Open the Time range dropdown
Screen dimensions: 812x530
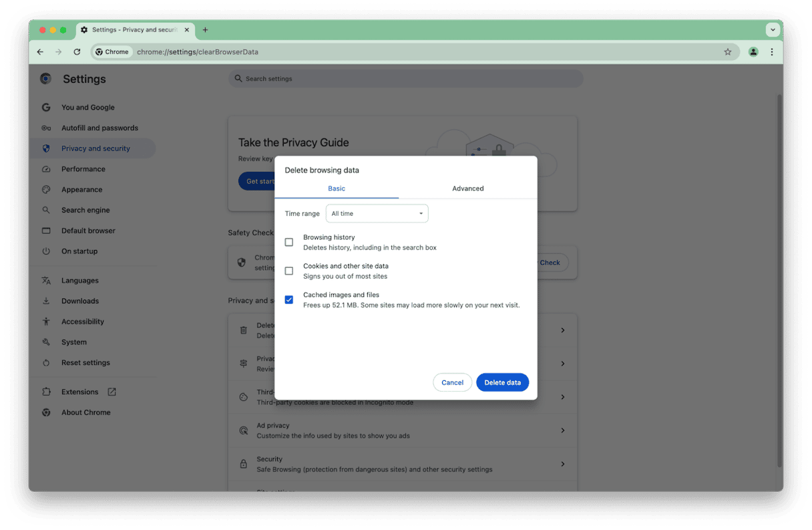click(x=377, y=213)
